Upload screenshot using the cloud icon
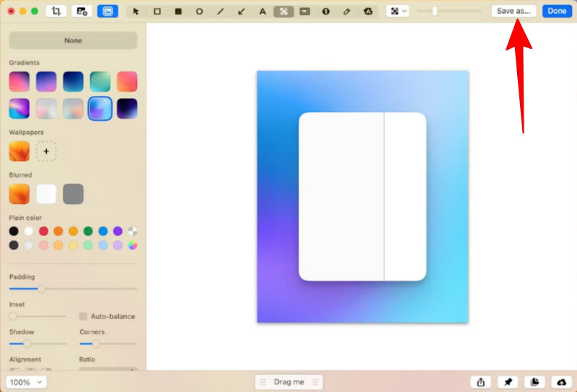Screen dimensions: 577x392 click(562, 382)
